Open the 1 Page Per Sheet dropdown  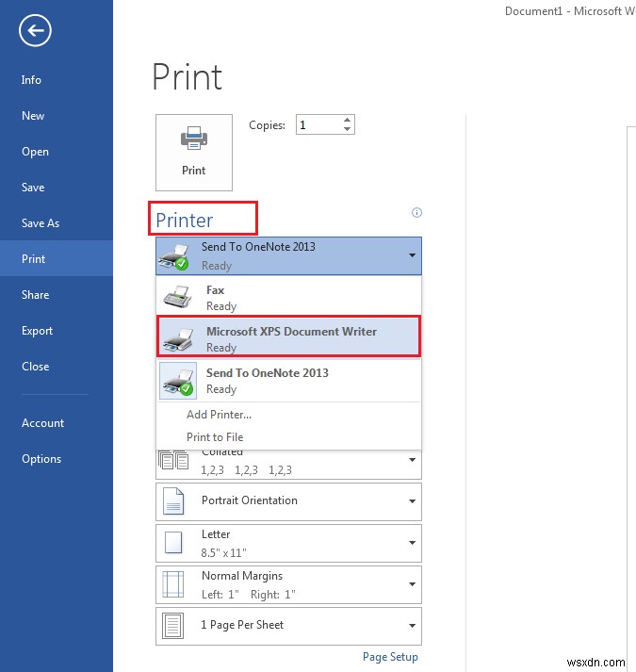pyautogui.click(x=288, y=626)
